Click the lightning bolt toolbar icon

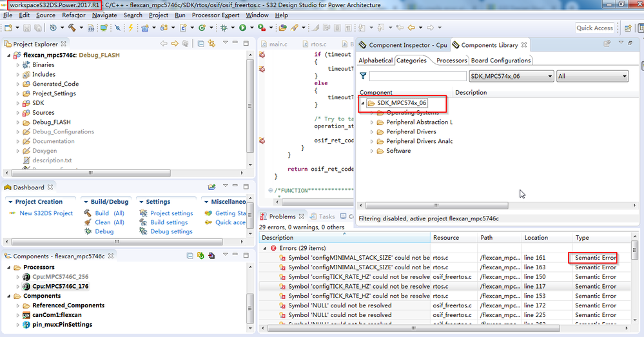(131, 28)
